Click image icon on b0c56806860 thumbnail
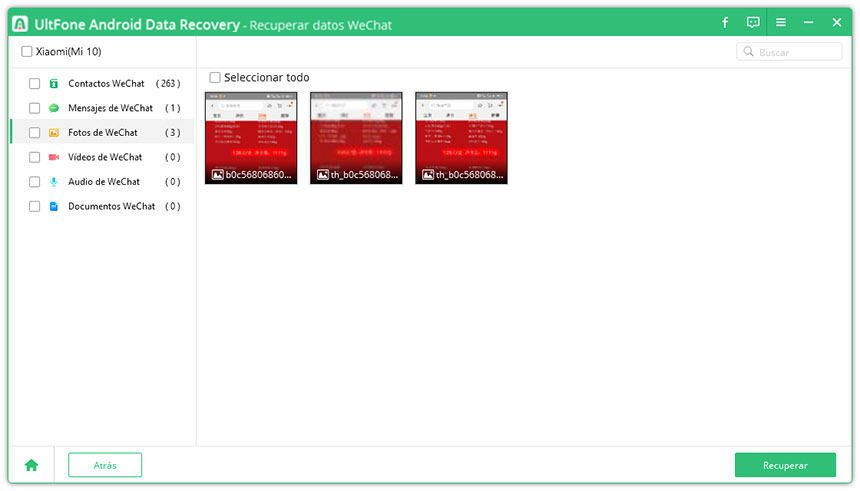Image resolution: width=860 pixels, height=491 pixels. tap(218, 174)
